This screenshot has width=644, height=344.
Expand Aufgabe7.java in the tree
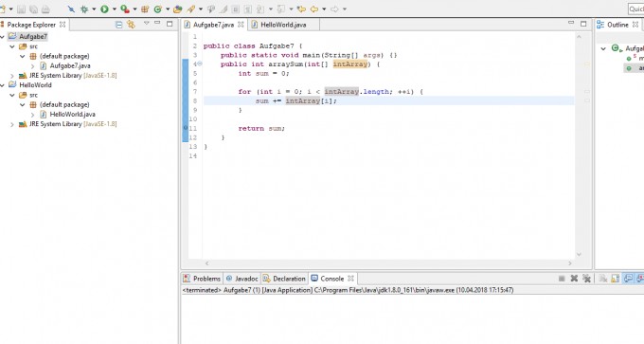coord(32,65)
